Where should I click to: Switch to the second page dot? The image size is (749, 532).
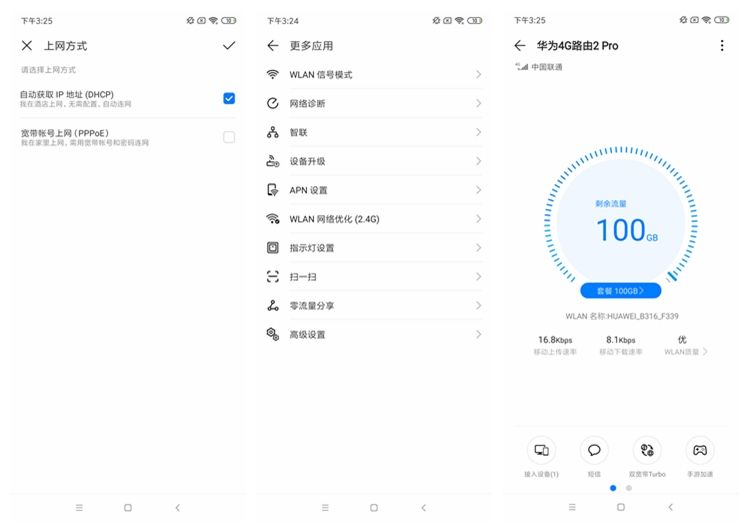[629, 488]
